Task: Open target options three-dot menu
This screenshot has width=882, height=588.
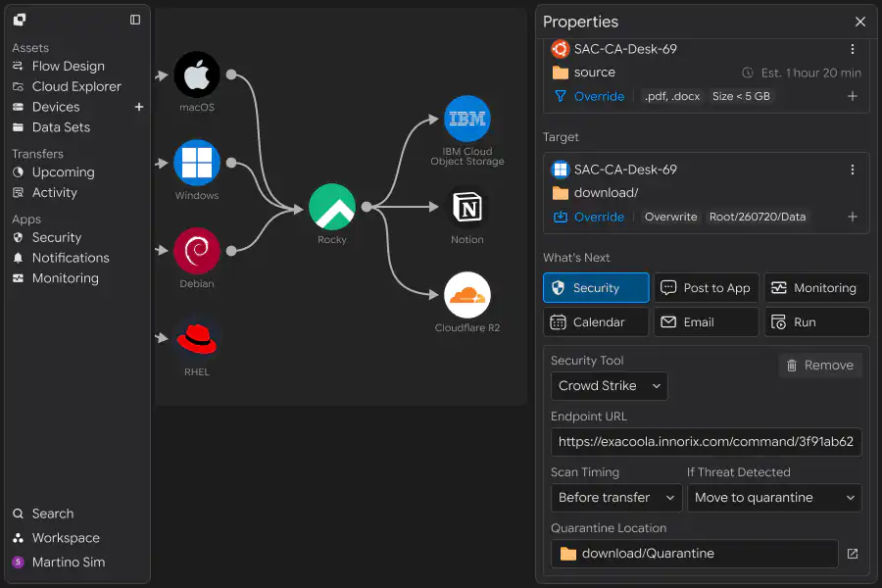Action: (853, 170)
